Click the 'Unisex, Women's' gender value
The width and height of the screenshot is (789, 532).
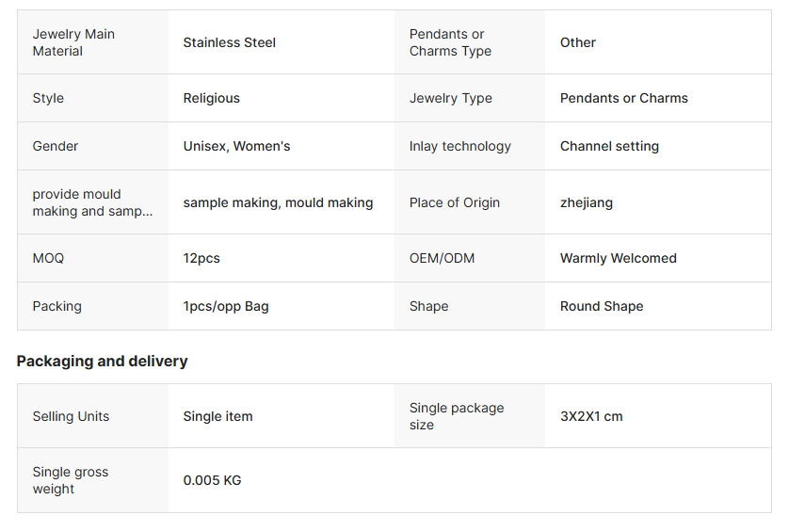click(236, 146)
